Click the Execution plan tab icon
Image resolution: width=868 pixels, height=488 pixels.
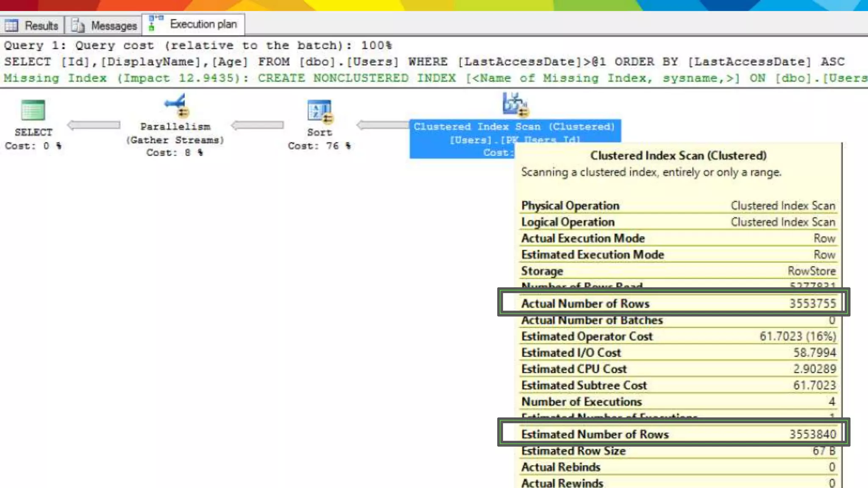(x=155, y=24)
